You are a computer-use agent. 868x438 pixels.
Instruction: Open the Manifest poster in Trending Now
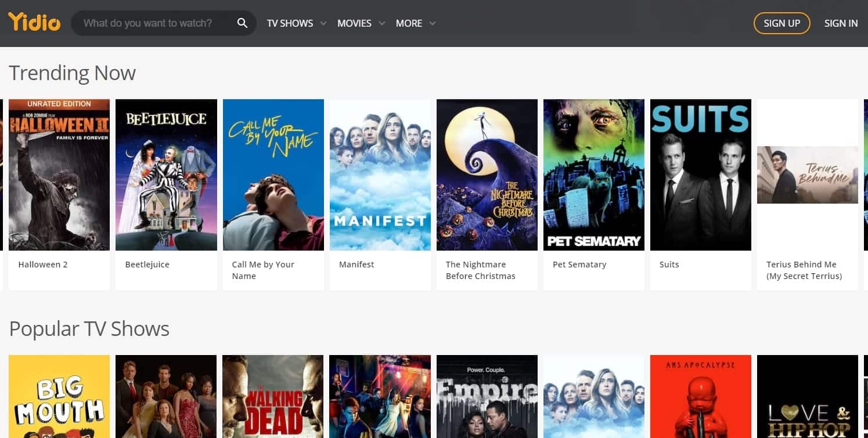[380, 175]
